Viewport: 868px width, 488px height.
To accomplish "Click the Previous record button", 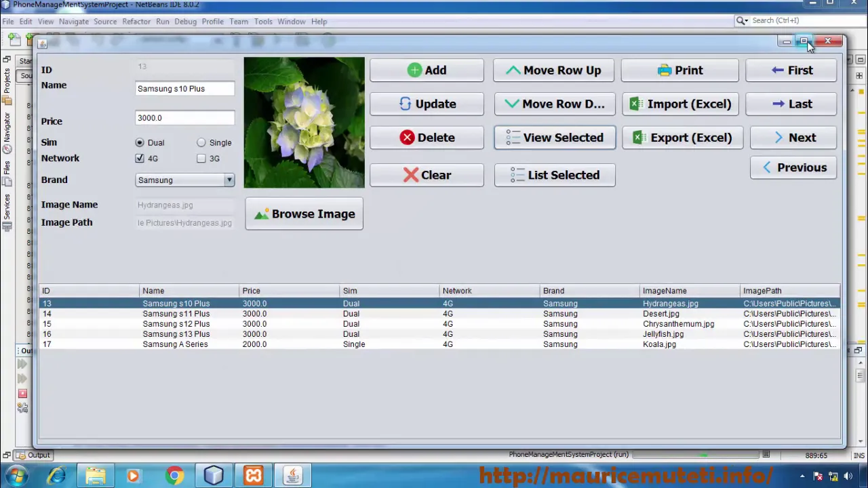I will pyautogui.click(x=793, y=167).
